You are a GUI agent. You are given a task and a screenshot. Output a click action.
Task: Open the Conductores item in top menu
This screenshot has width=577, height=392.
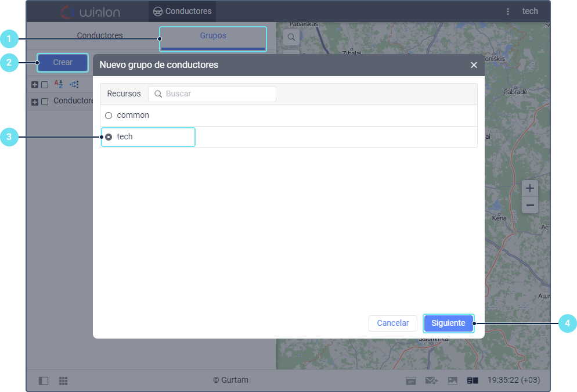(182, 12)
